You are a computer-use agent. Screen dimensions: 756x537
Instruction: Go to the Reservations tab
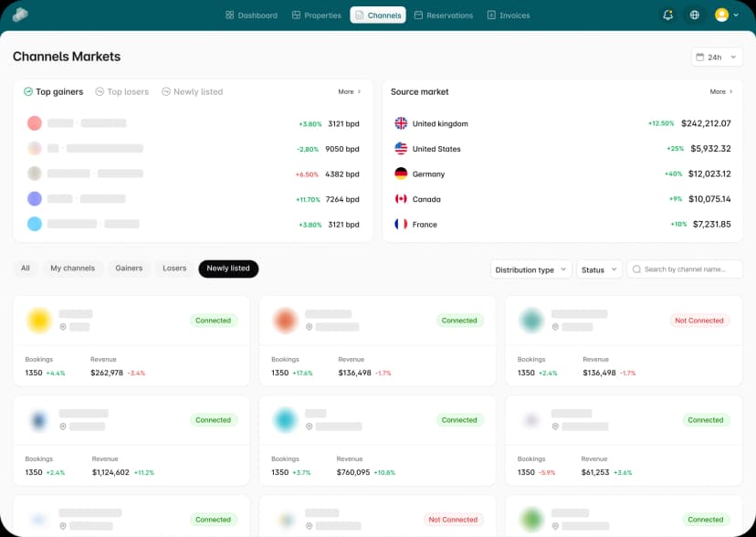tap(444, 16)
